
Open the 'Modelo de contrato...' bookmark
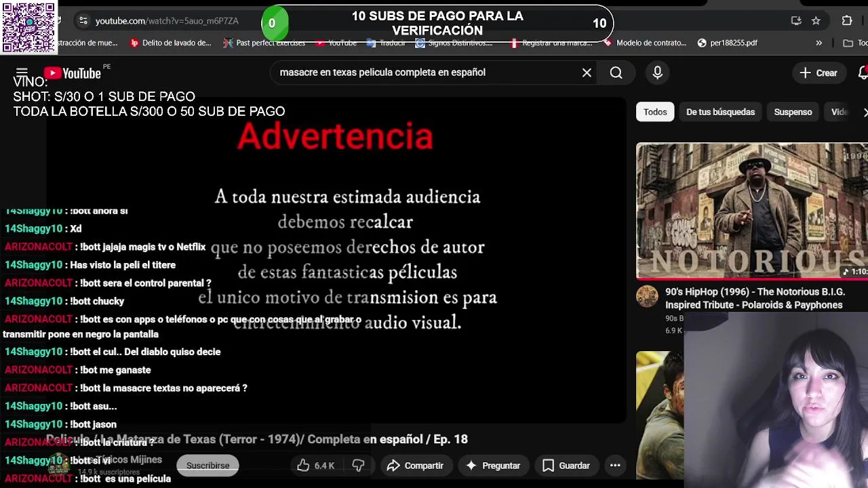pos(645,43)
